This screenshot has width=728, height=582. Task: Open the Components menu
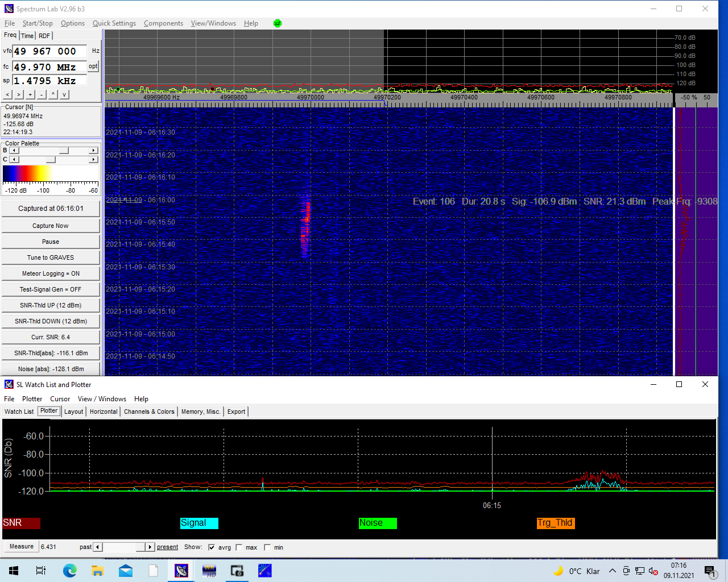(163, 23)
